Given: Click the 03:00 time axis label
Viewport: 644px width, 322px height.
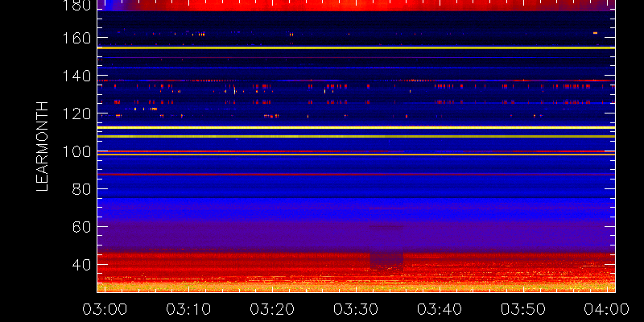Looking at the screenshot, I should 105,309.
